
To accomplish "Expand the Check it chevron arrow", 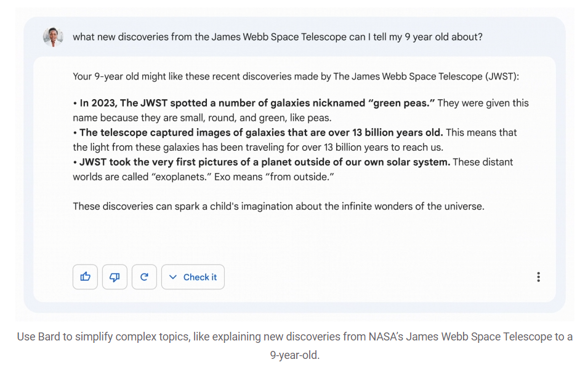I will coord(173,277).
